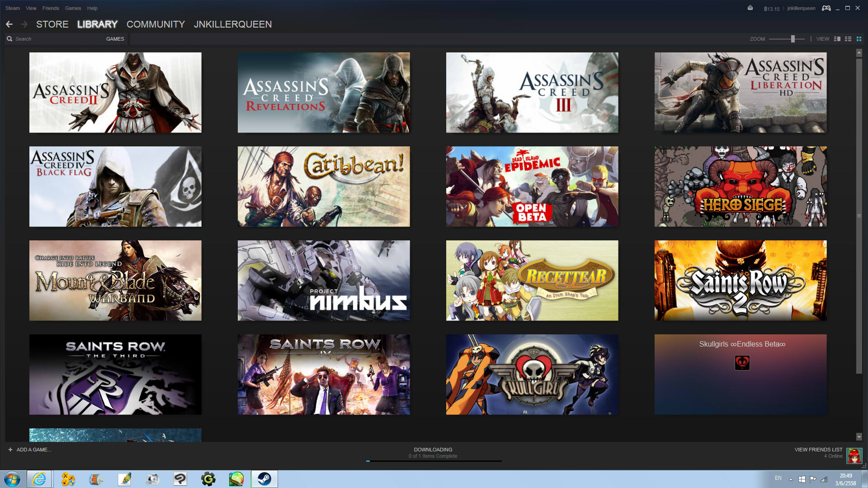The height and width of the screenshot is (488, 868).
Task: Click the Skullgirls Endless Beta skull icon
Action: pos(742,362)
